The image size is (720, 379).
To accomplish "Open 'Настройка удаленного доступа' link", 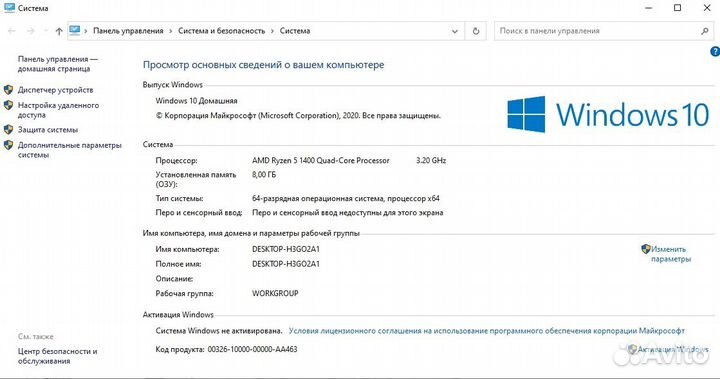I will 58,110.
